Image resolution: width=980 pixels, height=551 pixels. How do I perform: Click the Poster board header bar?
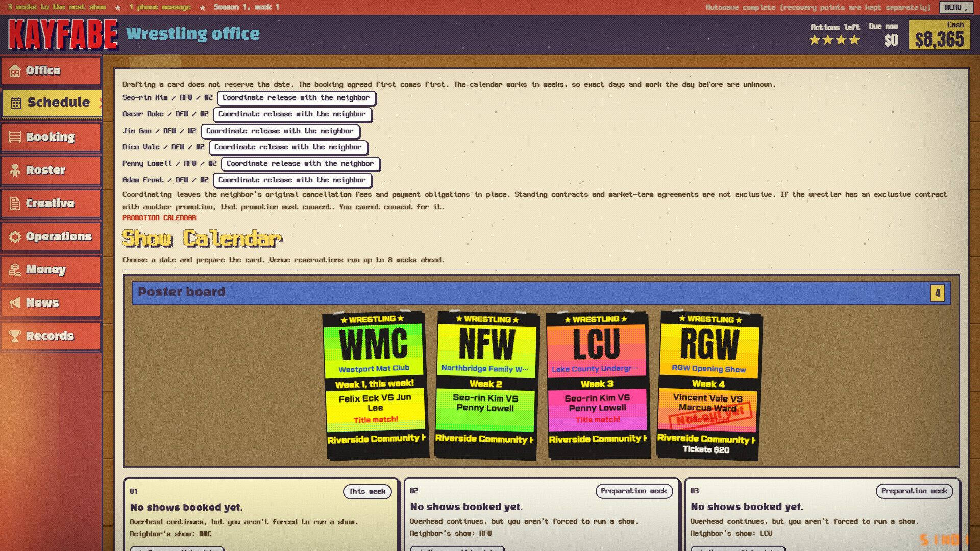pos(541,293)
